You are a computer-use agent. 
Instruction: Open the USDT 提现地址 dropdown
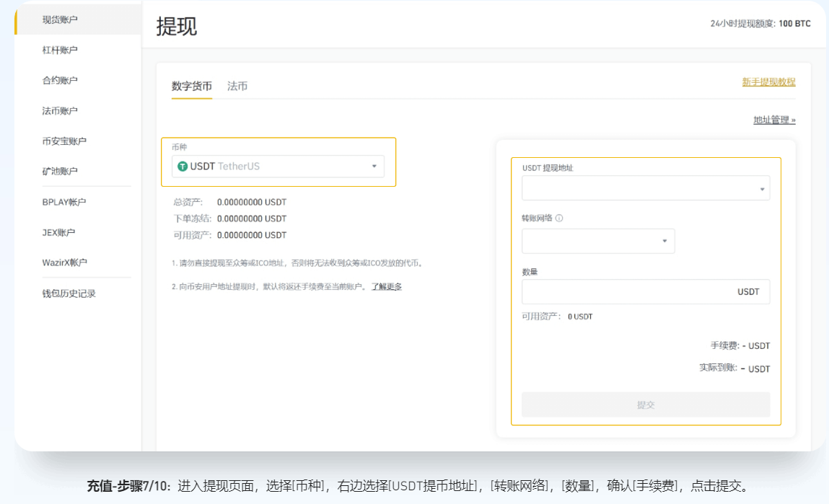click(x=645, y=188)
